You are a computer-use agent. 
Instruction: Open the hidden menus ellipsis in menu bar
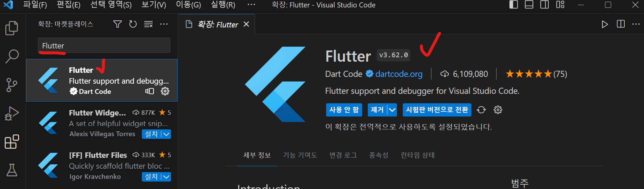(251, 5)
